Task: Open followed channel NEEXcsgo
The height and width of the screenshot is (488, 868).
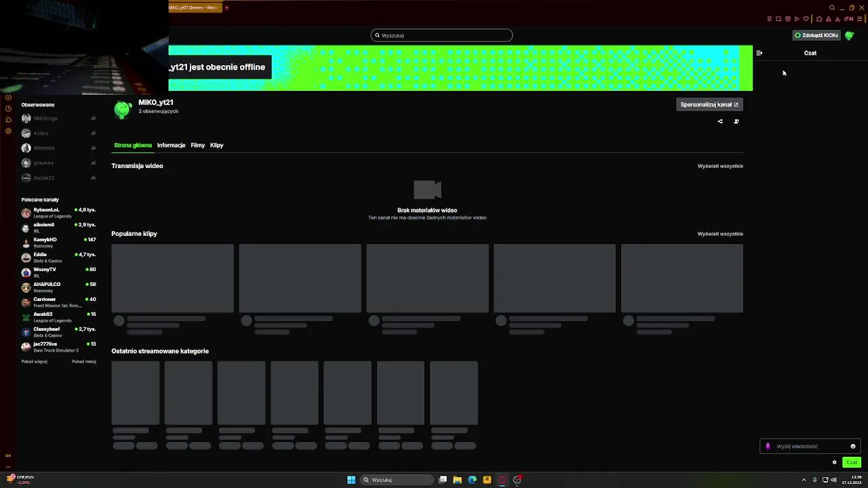Action: 58,119
